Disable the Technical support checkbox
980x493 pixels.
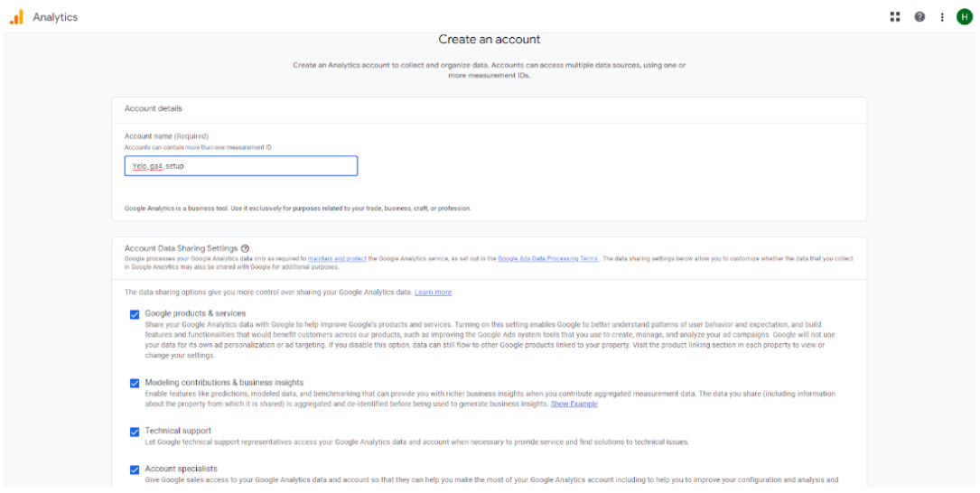(135, 432)
